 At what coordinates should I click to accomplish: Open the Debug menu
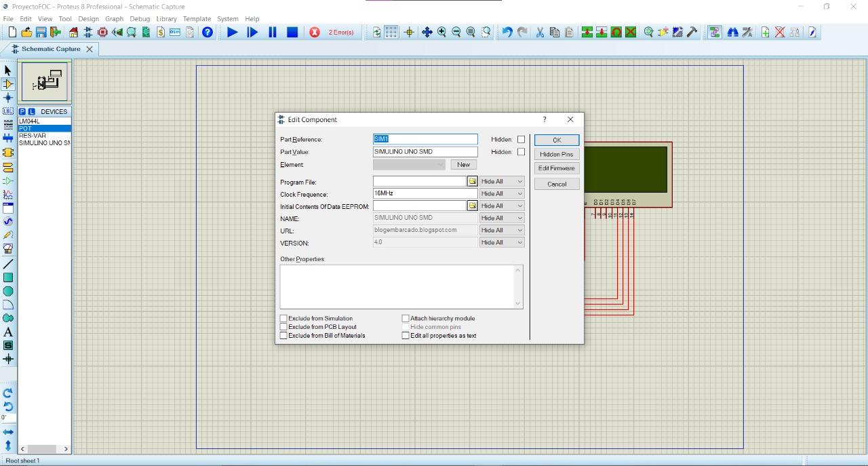[140, 19]
